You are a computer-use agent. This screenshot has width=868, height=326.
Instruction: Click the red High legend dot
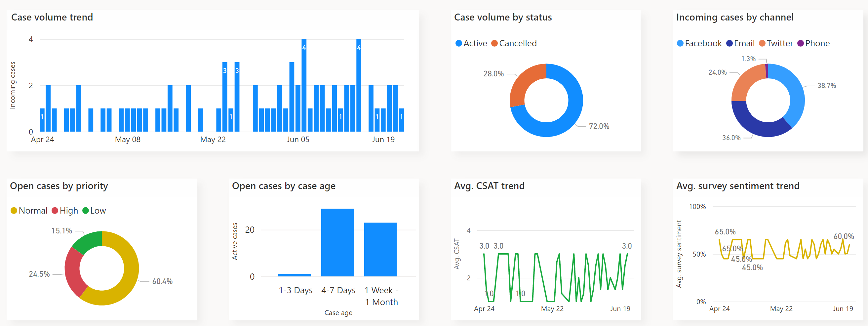tap(55, 210)
